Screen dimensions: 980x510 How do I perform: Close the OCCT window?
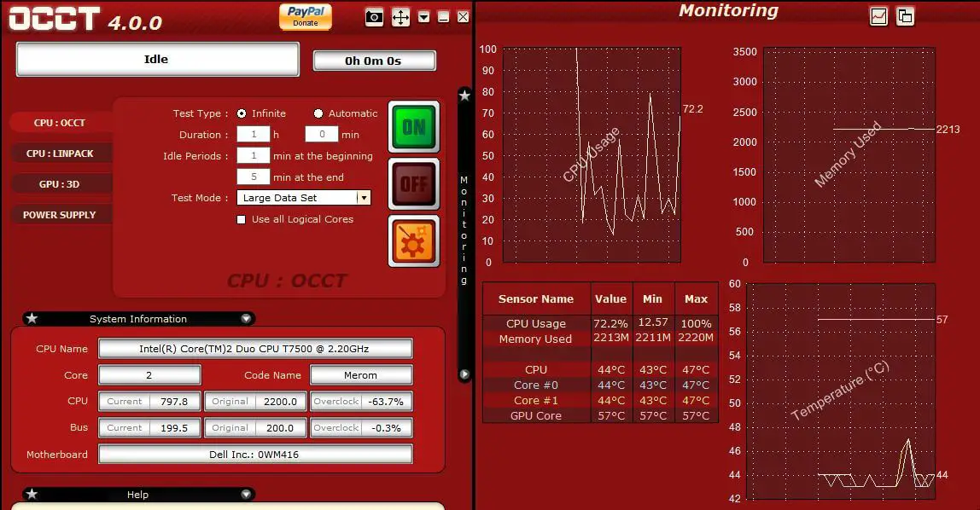tap(464, 17)
